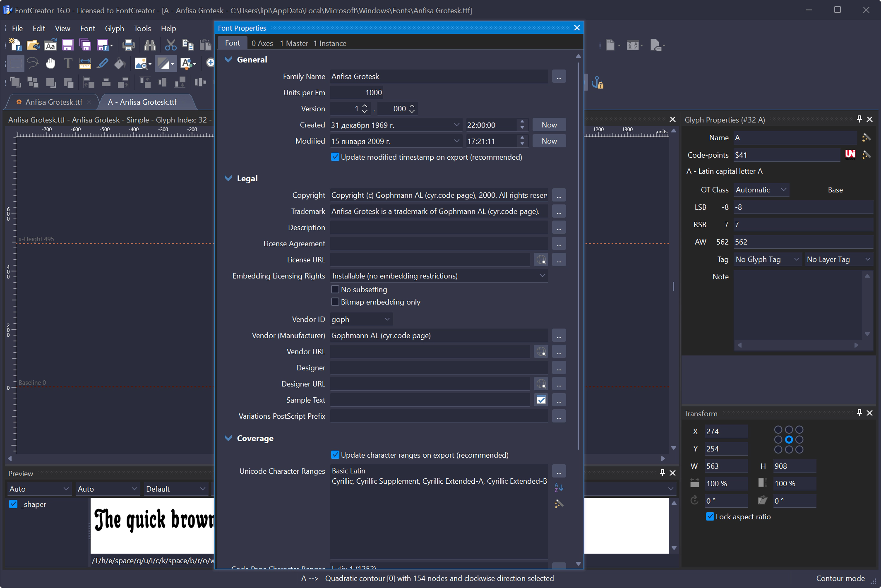Open the Glyph menu
The height and width of the screenshot is (588, 881).
pos(114,28)
